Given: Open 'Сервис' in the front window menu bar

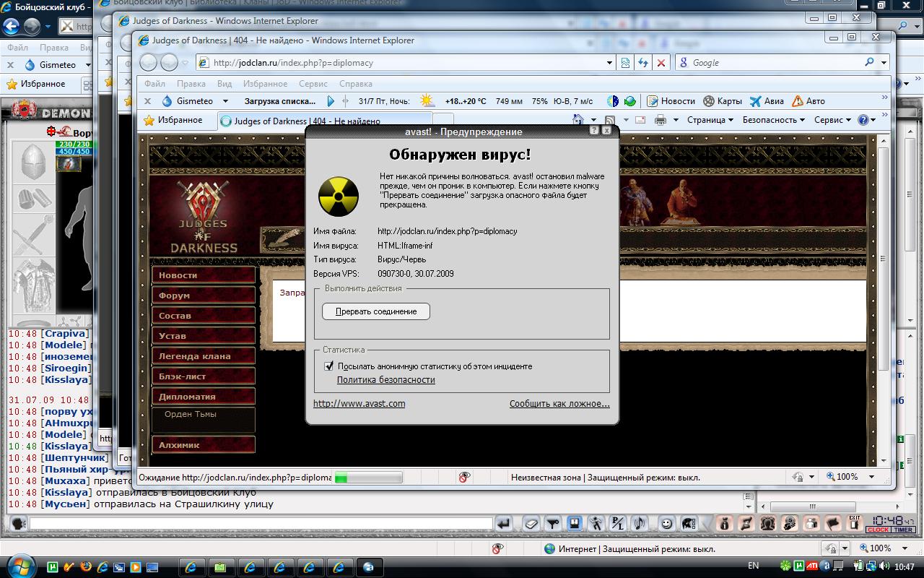Looking at the screenshot, I should (313, 84).
